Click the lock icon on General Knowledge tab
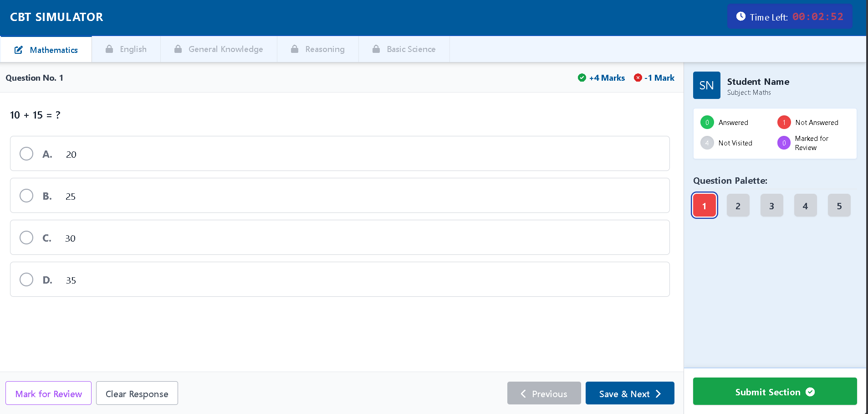 tap(178, 49)
